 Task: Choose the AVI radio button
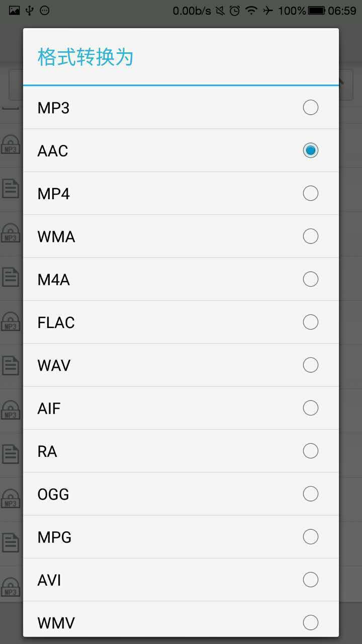(x=310, y=580)
